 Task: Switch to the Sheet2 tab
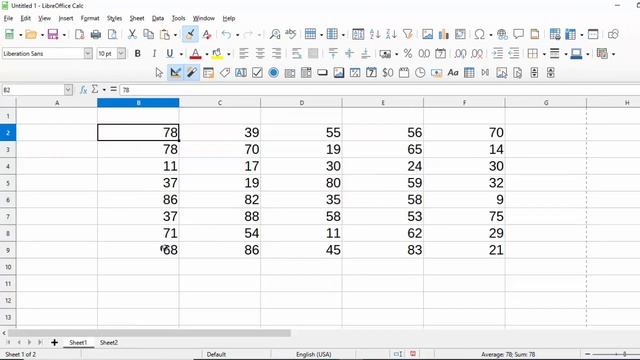coord(109,342)
